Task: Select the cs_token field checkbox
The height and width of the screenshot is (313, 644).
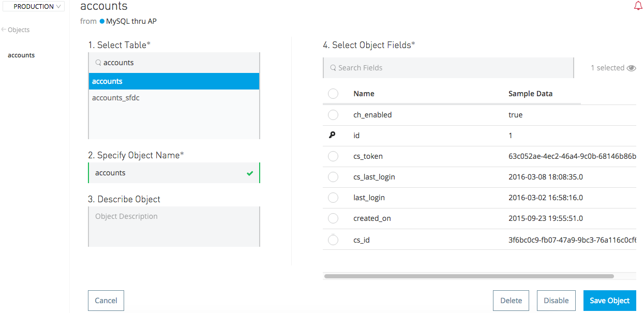Action: point(333,156)
